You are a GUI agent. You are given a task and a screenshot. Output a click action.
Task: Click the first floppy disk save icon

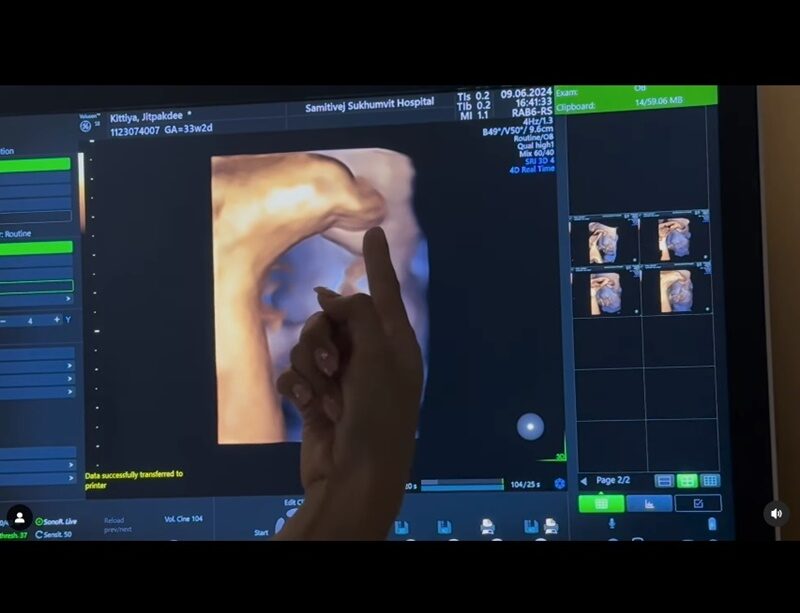pos(402,527)
